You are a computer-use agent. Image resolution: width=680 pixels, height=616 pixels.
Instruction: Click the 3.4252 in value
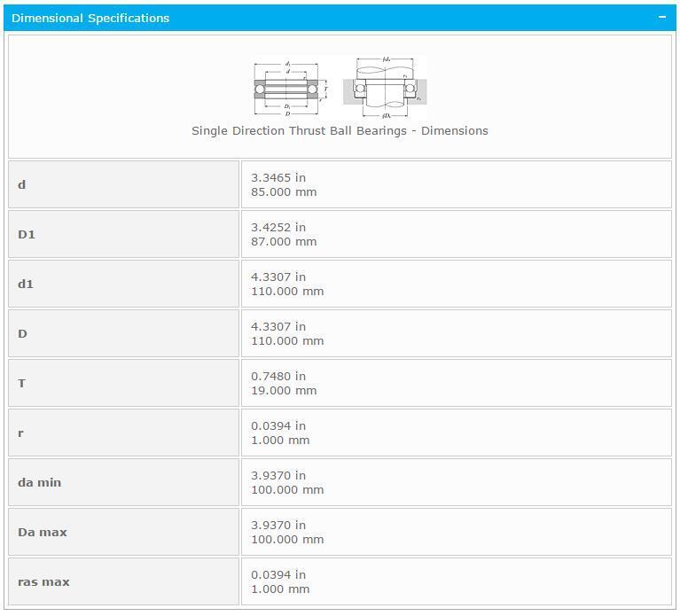point(278,228)
